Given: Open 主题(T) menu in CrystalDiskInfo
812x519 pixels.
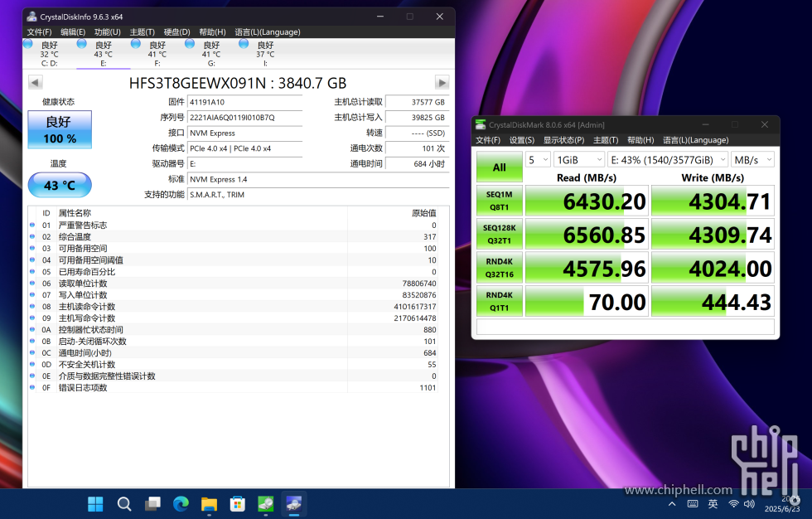Looking at the screenshot, I should pyautogui.click(x=142, y=32).
